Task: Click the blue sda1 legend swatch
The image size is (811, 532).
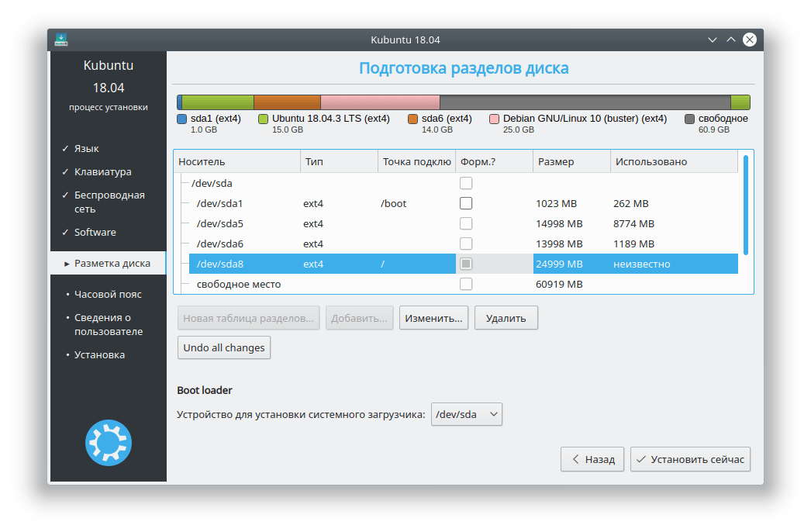Action: click(181, 119)
